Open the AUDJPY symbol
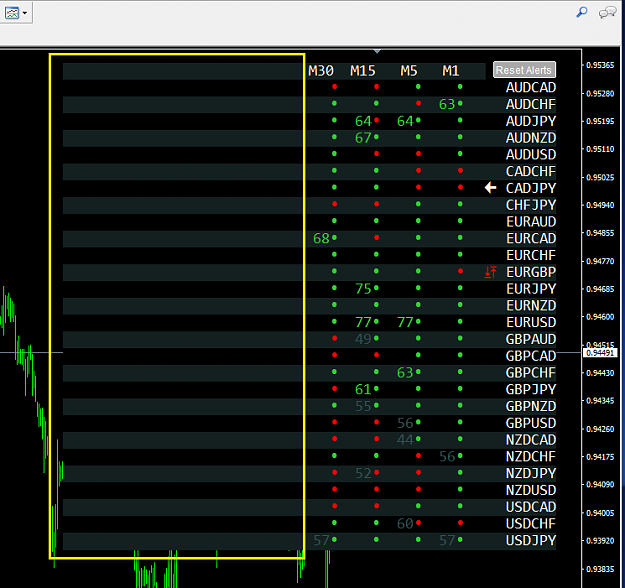The width and height of the screenshot is (625, 588). [531, 121]
